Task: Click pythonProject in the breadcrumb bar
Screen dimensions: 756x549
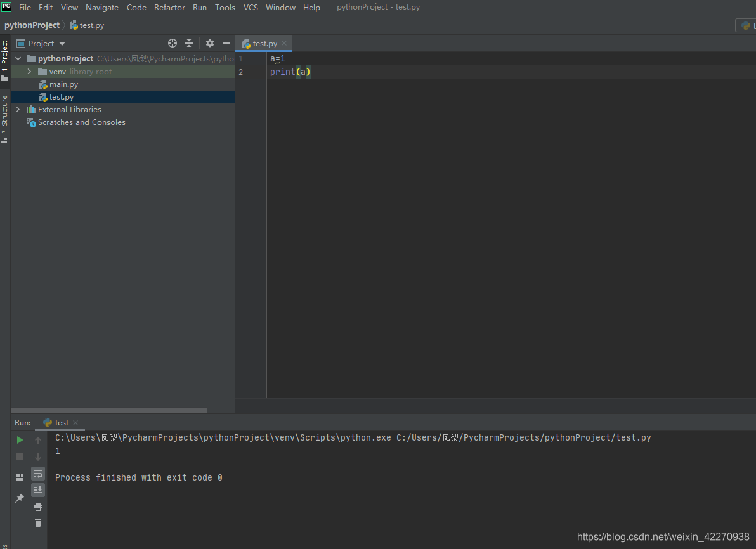Action: [32, 25]
